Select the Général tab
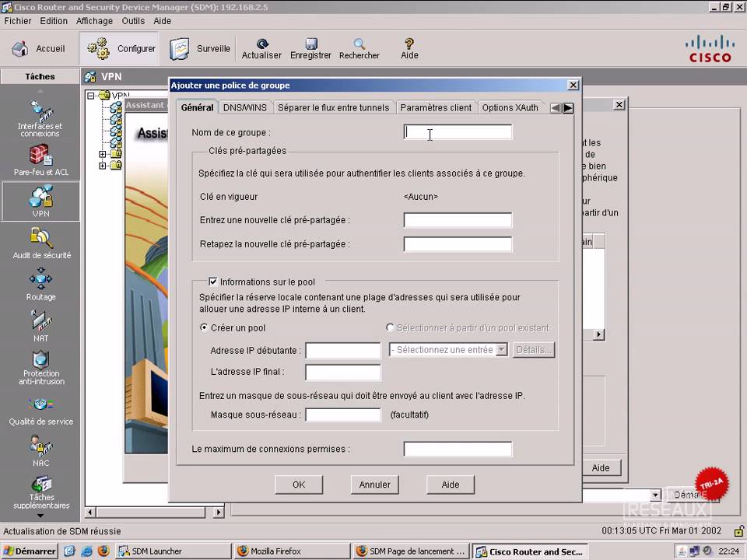This screenshot has width=747, height=560. (197, 107)
